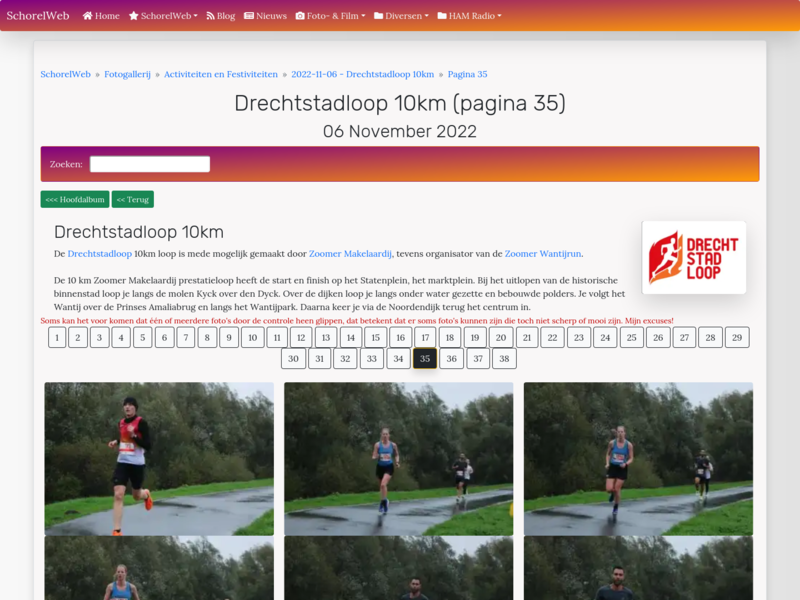
Task: Follow the Zoomer Wantijrun link
Action: point(543,254)
